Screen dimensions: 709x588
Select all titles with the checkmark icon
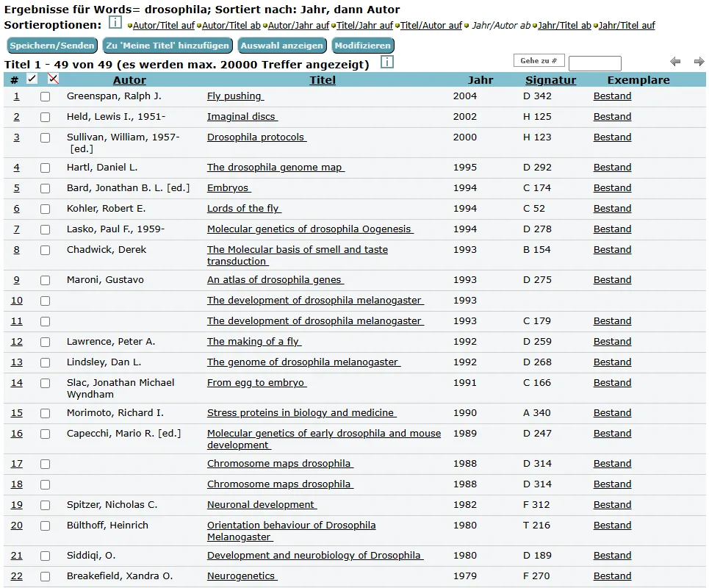pyautogui.click(x=32, y=79)
